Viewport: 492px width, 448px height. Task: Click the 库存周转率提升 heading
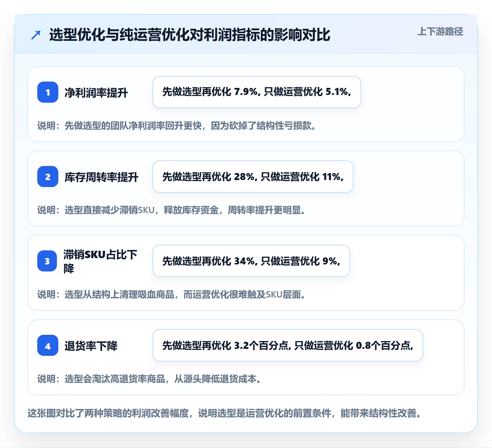(102, 177)
